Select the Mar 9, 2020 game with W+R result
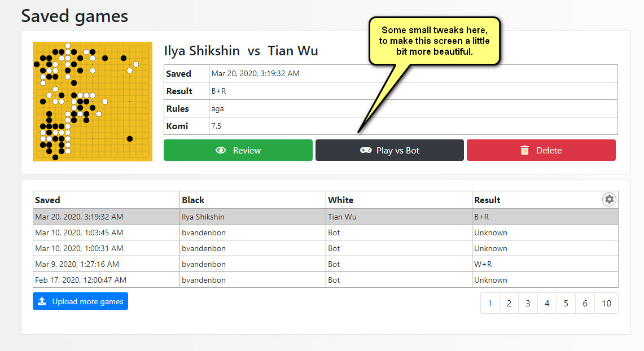This screenshot has height=351, width=644. pyautogui.click(x=325, y=264)
